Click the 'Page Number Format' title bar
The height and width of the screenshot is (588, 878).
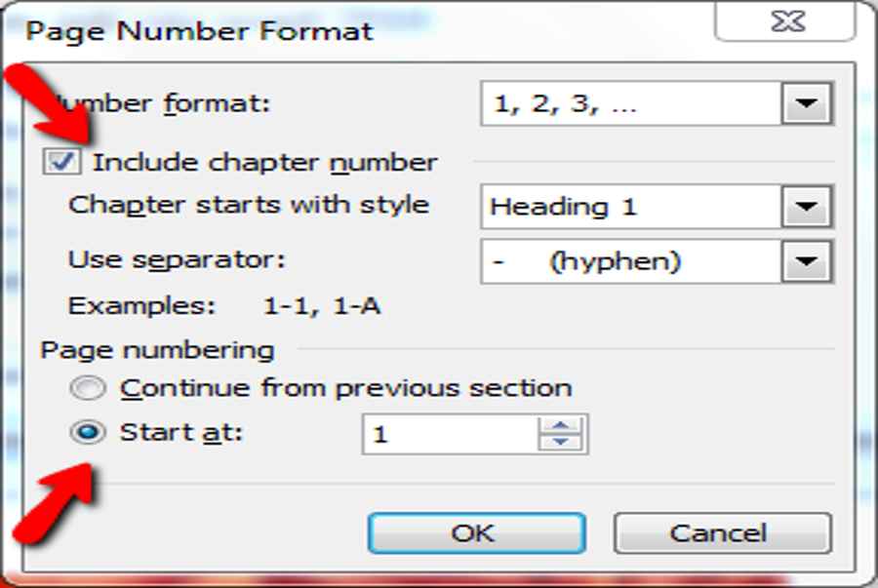click(199, 31)
